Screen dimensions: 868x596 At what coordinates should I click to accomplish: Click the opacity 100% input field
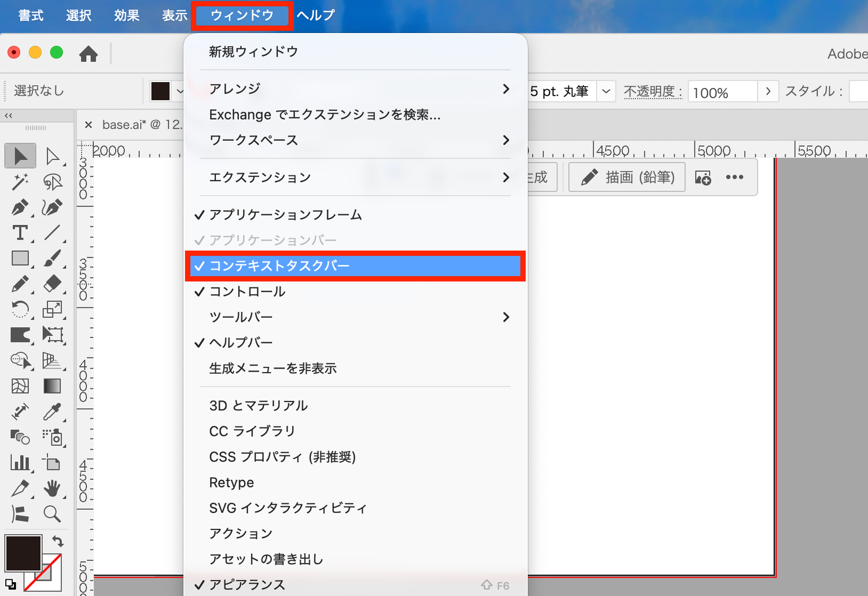(722, 91)
